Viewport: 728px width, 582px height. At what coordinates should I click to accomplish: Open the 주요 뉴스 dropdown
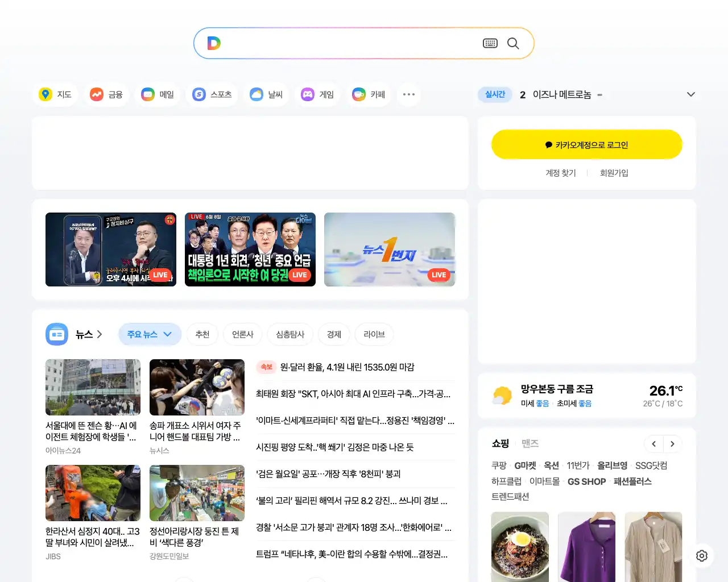150,334
